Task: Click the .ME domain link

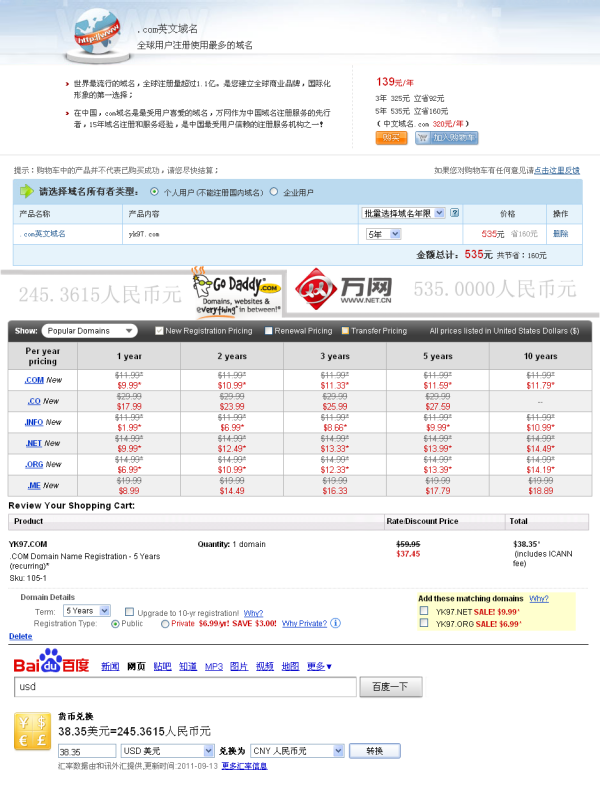Action: point(34,486)
